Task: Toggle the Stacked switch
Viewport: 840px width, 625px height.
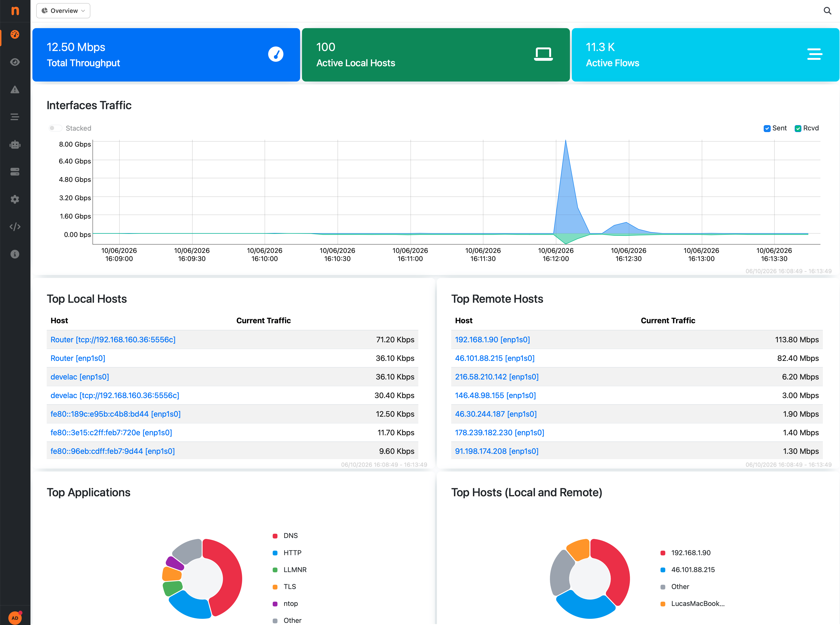Action: click(x=55, y=128)
